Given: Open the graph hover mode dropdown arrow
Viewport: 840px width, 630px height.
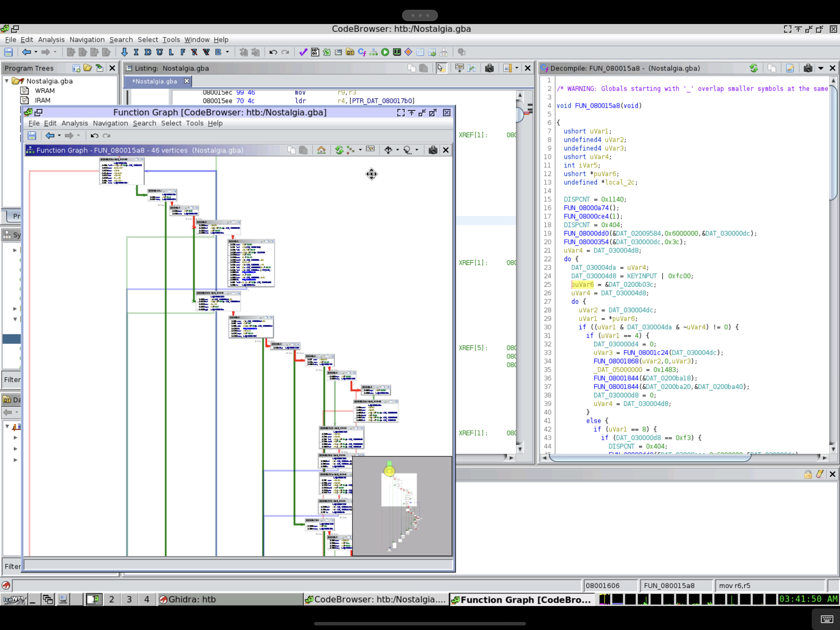Looking at the screenshot, I should tap(417, 150).
